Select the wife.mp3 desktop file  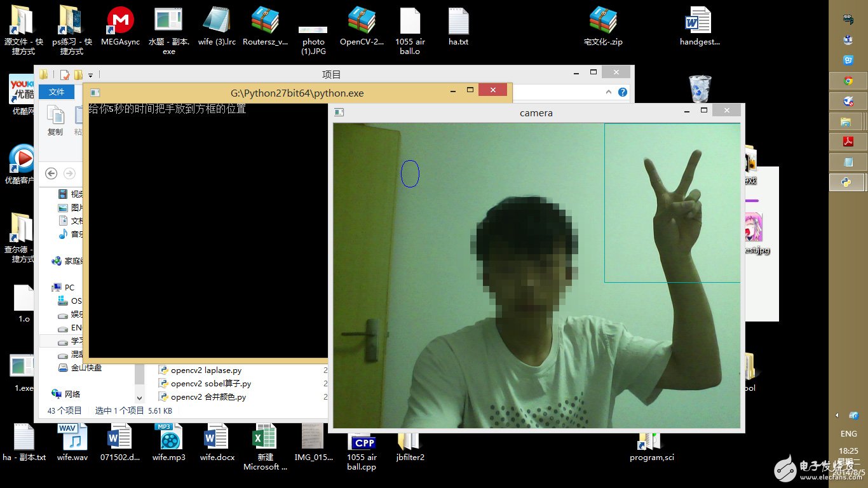tap(168, 440)
